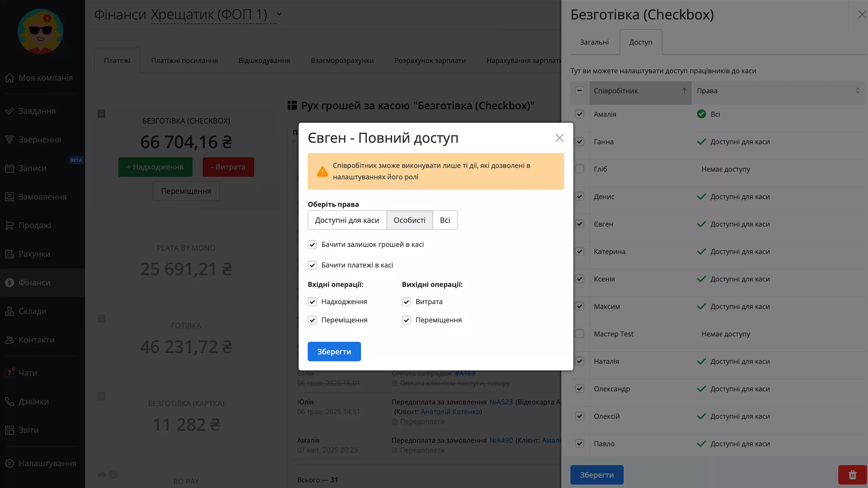Open Фінанси in the sidebar
This screenshot has width=868, height=488.
[x=34, y=283]
